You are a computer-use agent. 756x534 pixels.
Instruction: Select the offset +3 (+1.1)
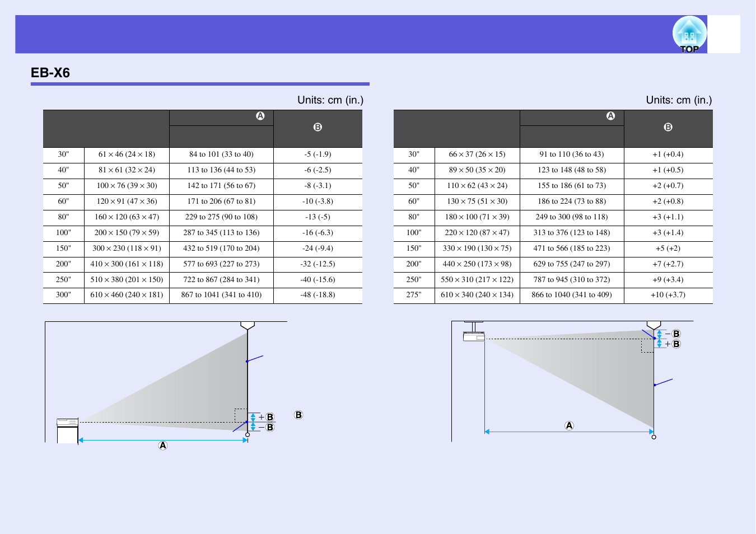pos(668,217)
